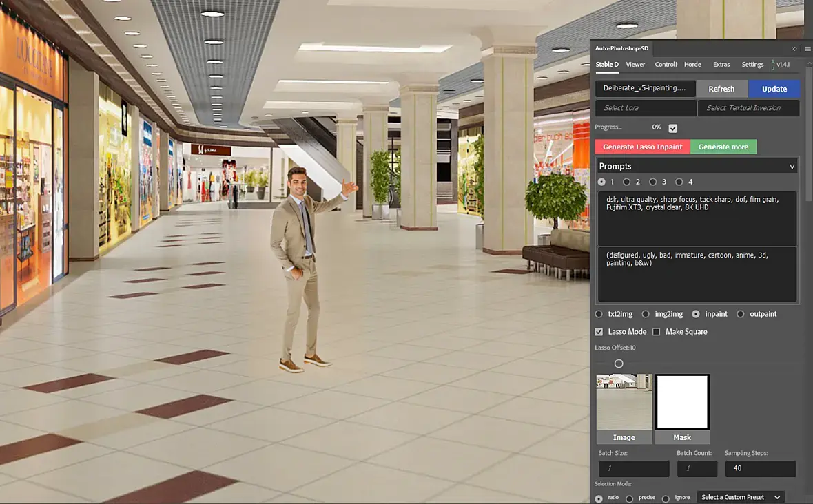Expand the Select a Custom Preset dropdown
The height and width of the screenshot is (504, 813).
(x=741, y=497)
